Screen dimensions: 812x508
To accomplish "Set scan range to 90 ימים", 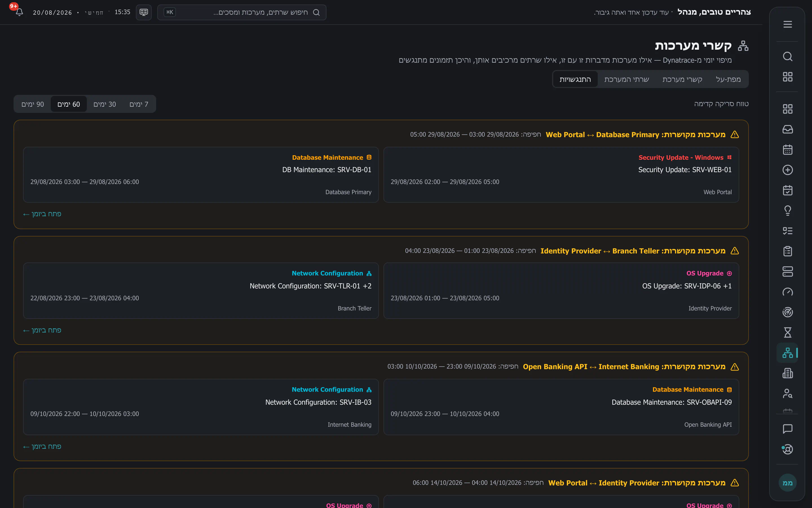I will (x=32, y=104).
